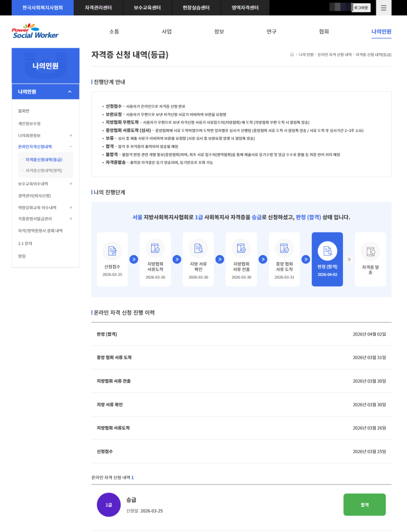Click the 지방협회 서류도착 step icon
Screen dimensions: 407x532
[x=155, y=248]
